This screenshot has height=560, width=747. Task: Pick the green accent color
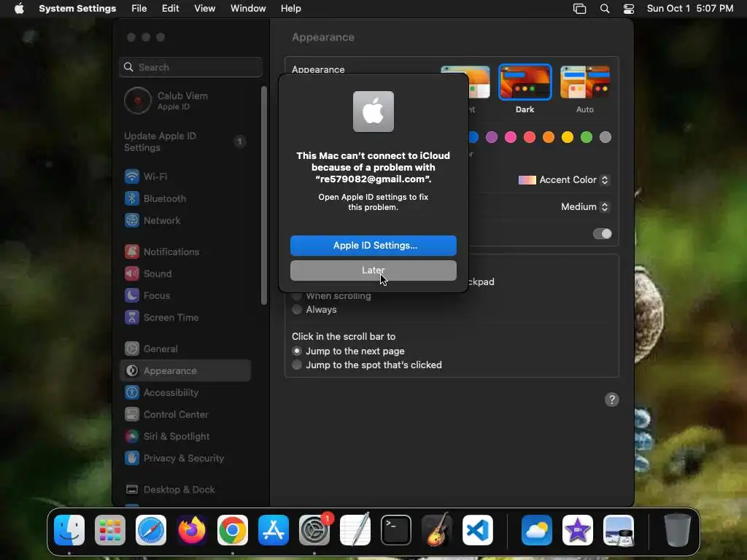tap(587, 138)
